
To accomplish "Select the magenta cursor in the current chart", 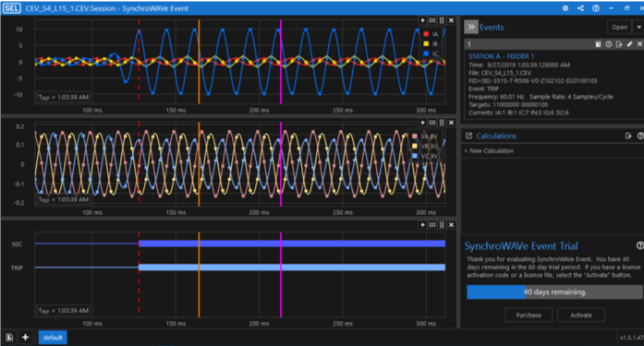I will point(281,62).
